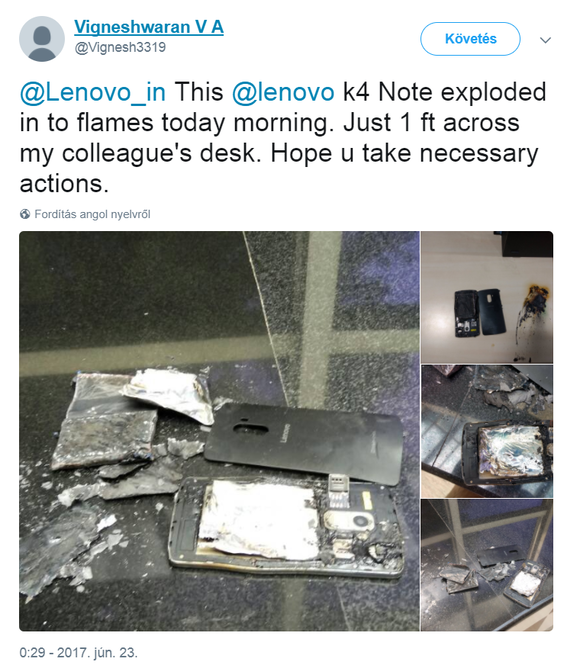580x665 pixels.
Task: Open the Vigneshwaran V A profile name link
Action: 149,27
